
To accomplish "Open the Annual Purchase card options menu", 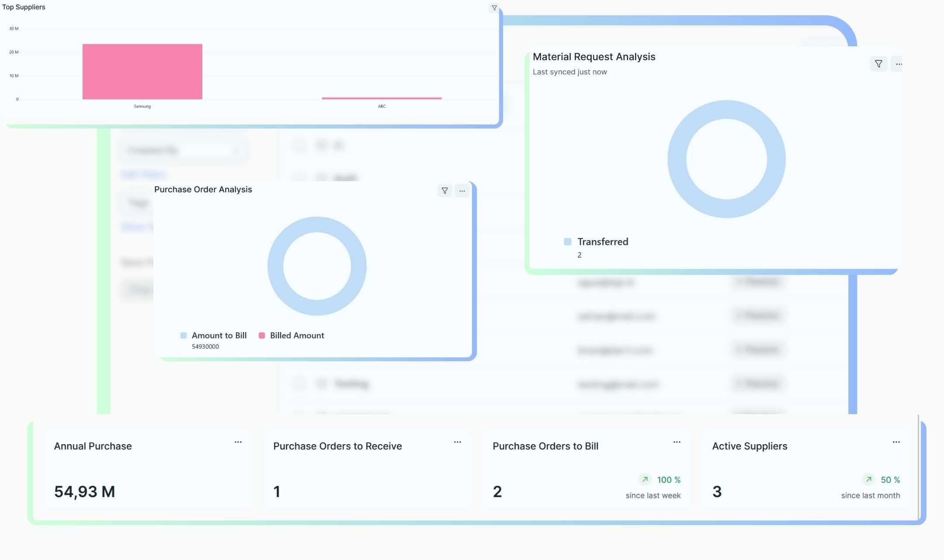I will (238, 442).
